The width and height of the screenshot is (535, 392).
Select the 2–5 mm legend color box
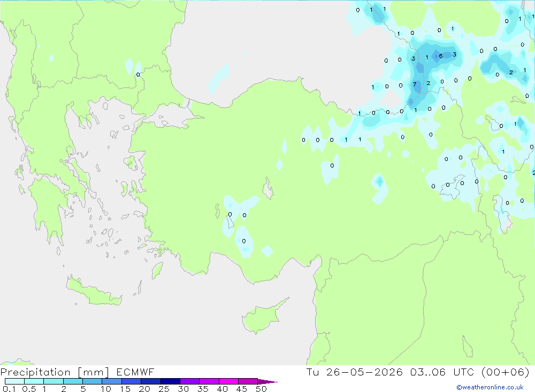tap(73, 381)
